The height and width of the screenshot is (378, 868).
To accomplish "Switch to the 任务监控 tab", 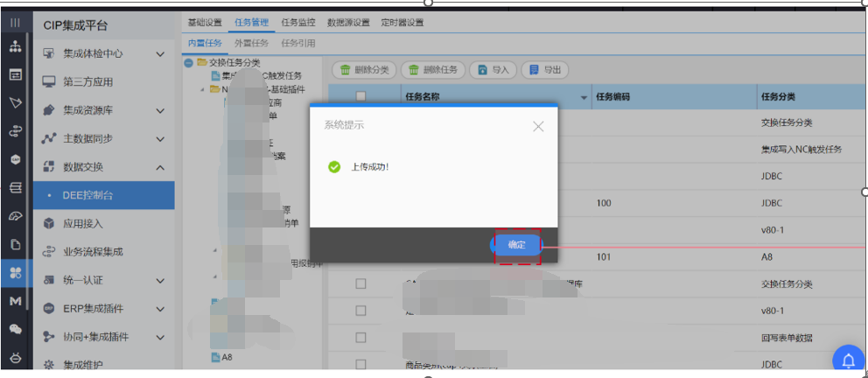I will point(297,23).
